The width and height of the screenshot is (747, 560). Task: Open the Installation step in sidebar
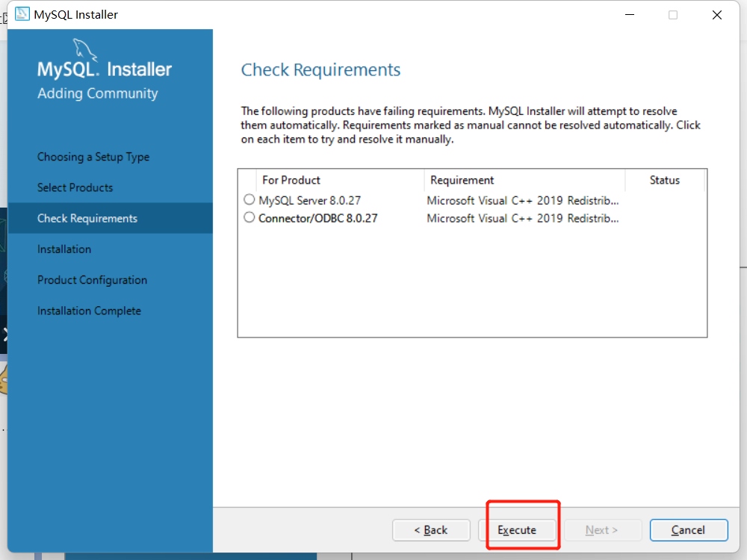64,249
